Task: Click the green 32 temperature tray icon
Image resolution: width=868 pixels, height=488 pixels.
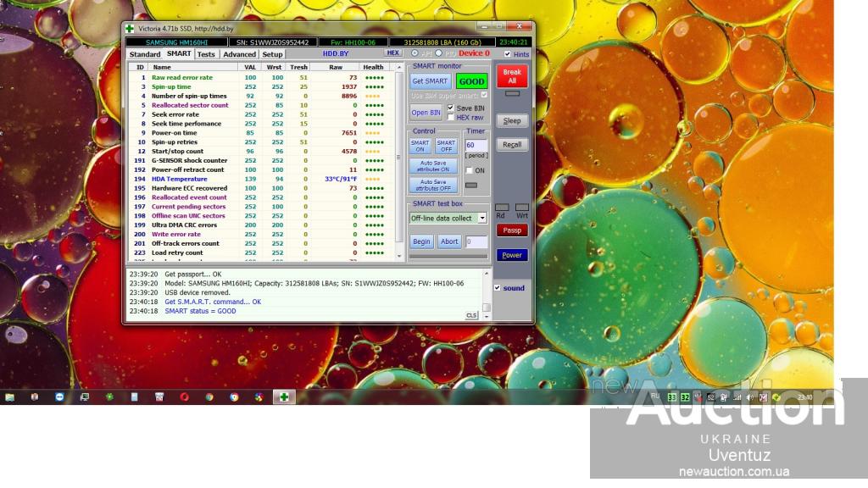Action: pos(685,397)
